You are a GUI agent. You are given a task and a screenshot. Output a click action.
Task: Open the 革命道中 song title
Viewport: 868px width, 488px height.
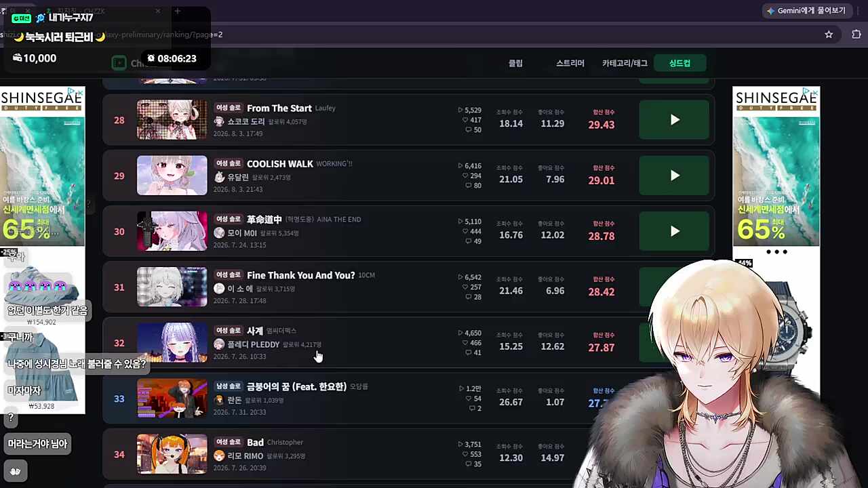click(264, 219)
